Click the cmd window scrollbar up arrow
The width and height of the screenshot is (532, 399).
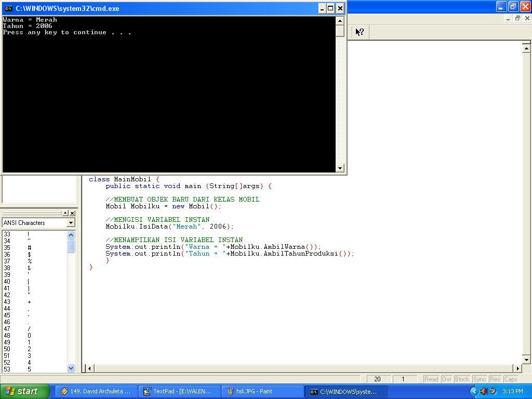340,21
